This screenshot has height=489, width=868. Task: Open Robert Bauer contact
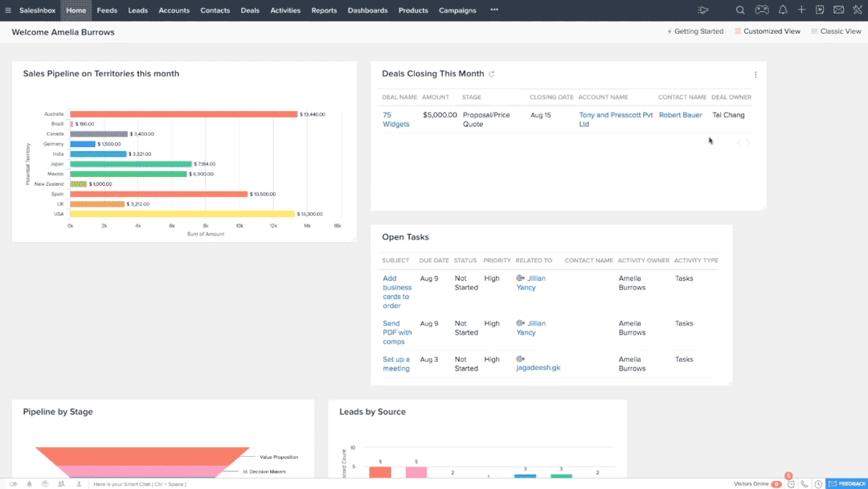coord(681,115)
